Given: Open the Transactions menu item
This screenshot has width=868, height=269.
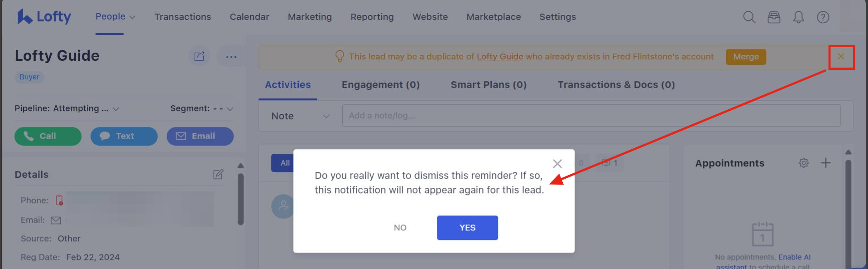Looking at the screenshot, I should (x=182, y=17).
